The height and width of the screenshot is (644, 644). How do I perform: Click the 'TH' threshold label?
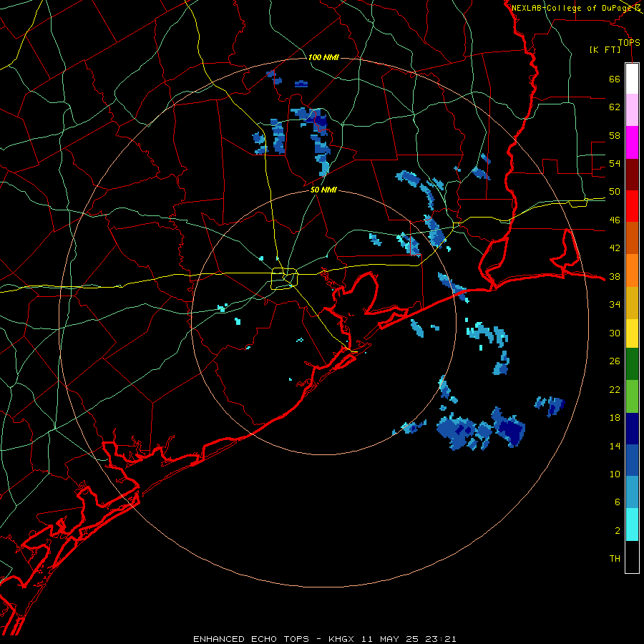click(615, 559)
